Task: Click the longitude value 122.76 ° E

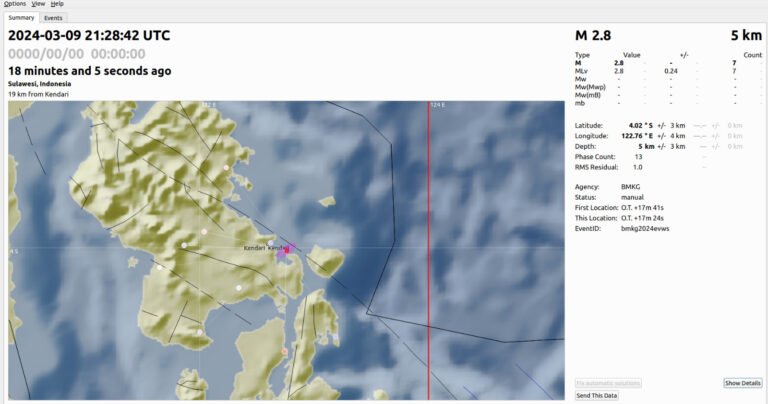Action: click(637, 136)
